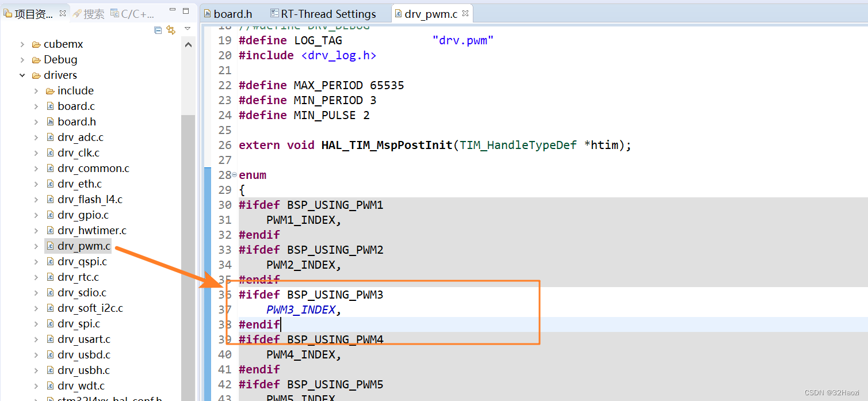Click the Link with Editor arrows icon
Image resolution: width=868 pixels, height=401 pixels.
(171, 30)
